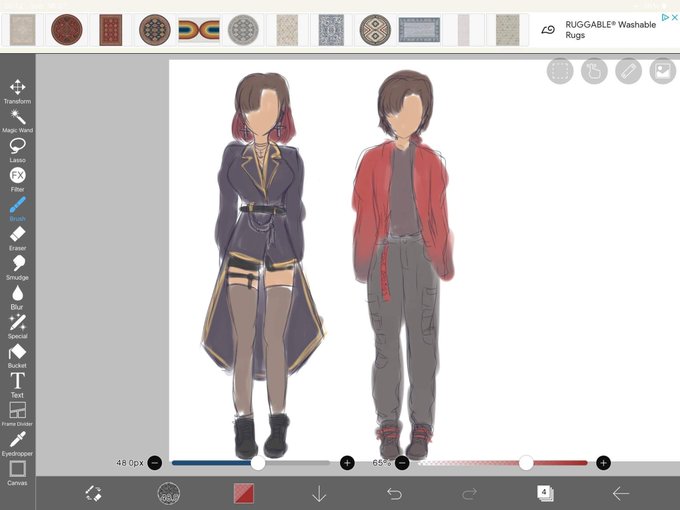The width and height of the screenshot is (680, 510).
Task: Toggle the stabilizer hand icon
Action: [594, 71]
